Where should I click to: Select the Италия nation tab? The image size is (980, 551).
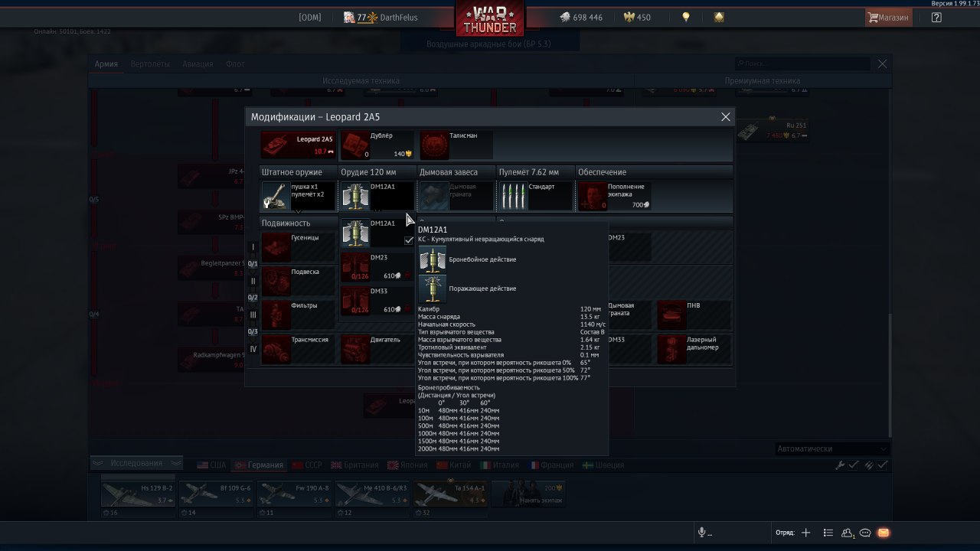tap(500, 465)
